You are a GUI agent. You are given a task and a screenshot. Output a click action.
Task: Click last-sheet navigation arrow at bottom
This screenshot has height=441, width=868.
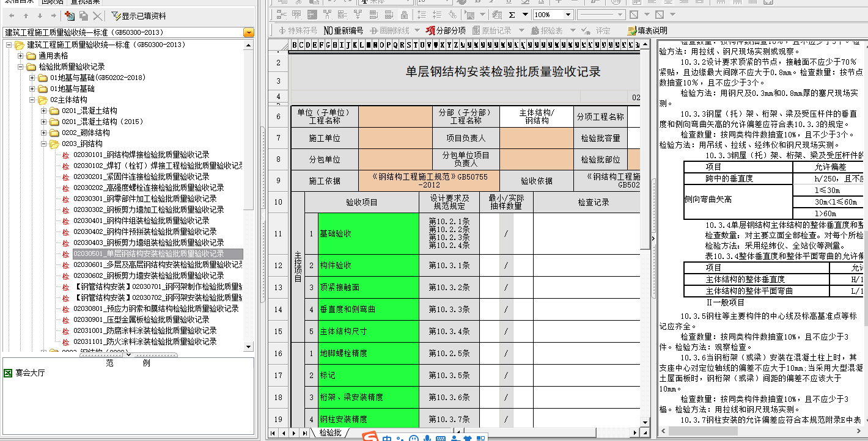tap(304, 433)
